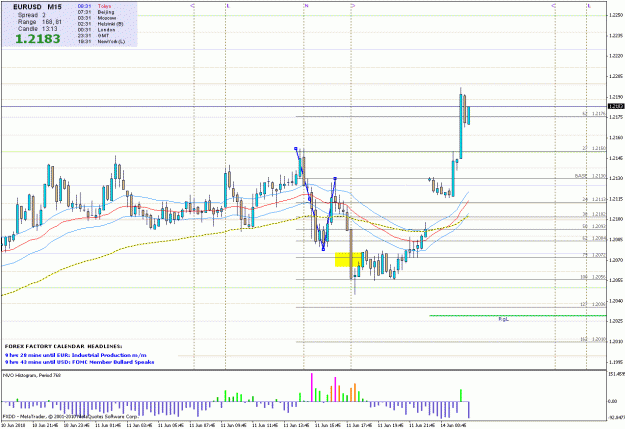Click the 1.2190 price axis label
Screen dimensions: 625x429
point(616,97)
